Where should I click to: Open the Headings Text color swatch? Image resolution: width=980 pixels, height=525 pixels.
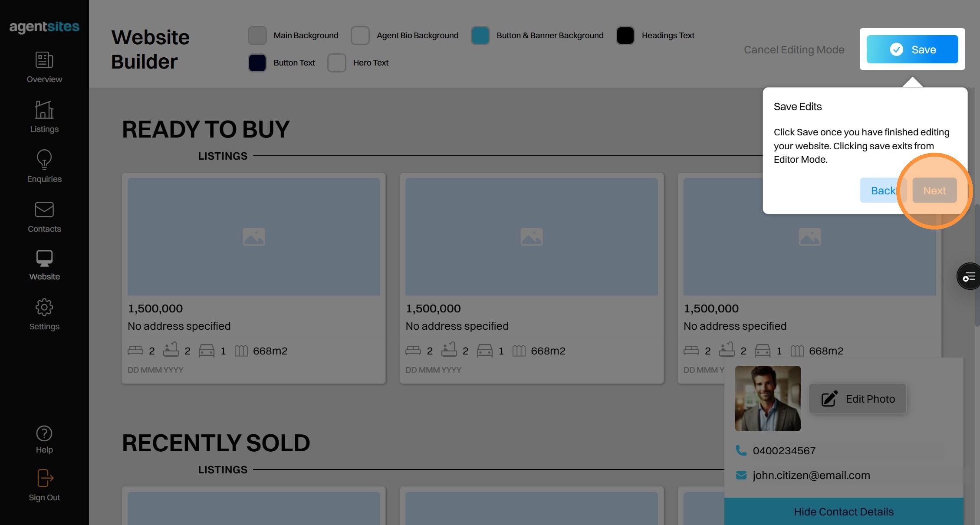click(625, 36)
